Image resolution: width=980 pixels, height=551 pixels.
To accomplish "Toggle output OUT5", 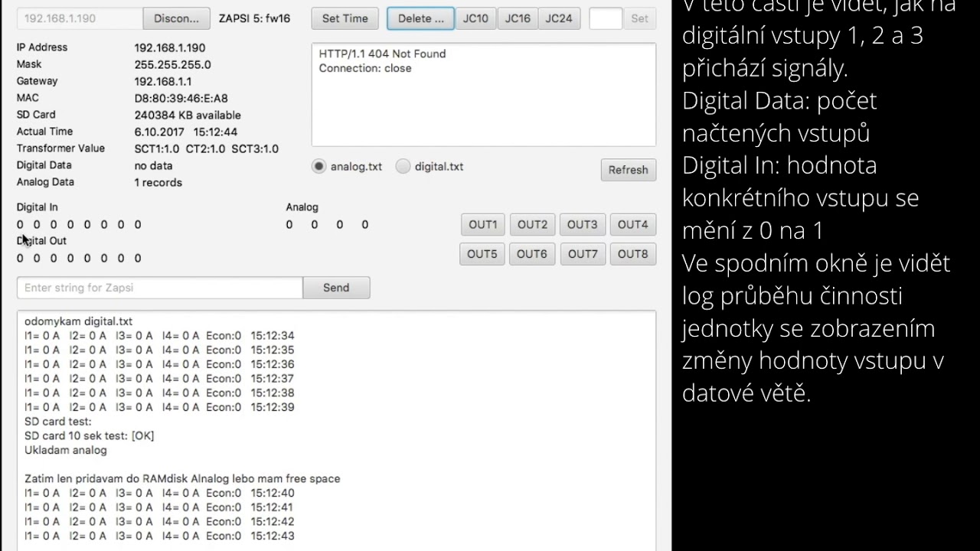I will click(x=482, y=254).
